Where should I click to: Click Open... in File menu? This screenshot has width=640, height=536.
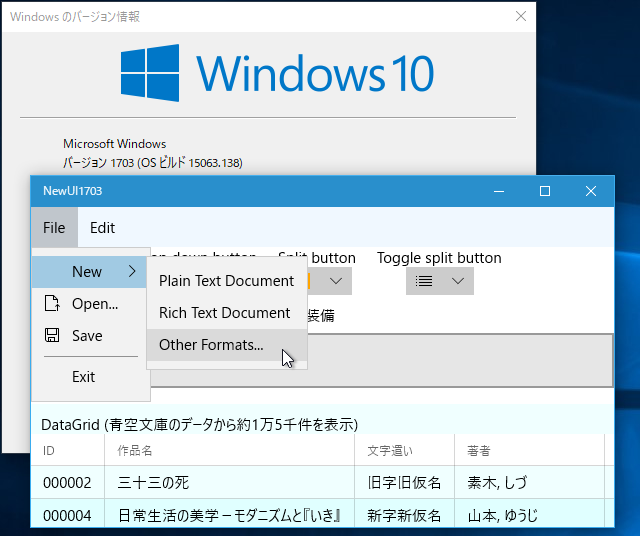point(89,304)
